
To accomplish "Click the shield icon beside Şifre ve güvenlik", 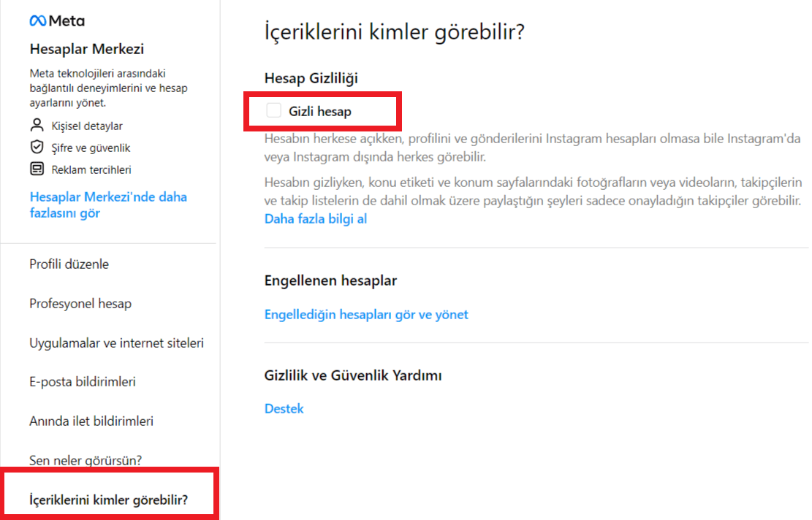I will (37, 147).
